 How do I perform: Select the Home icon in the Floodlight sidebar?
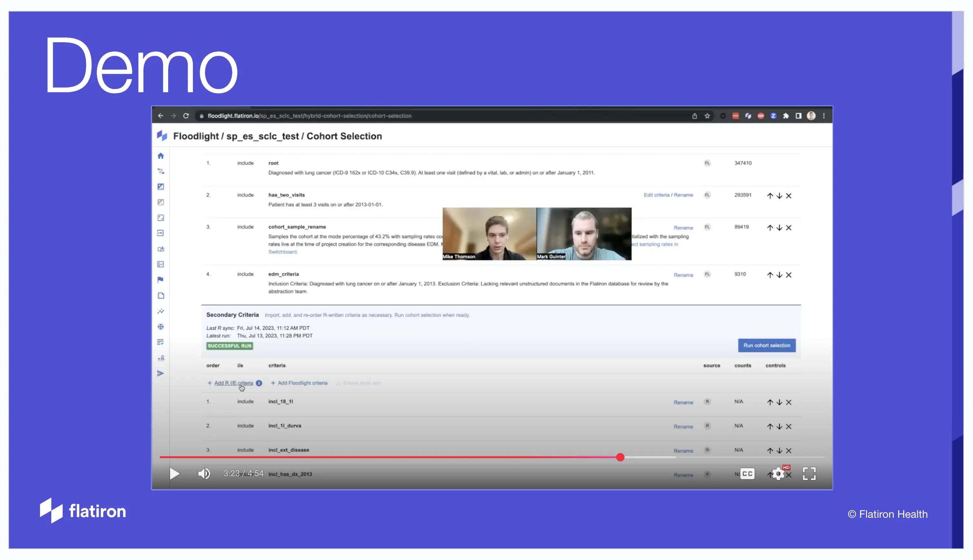click(x=161, y=155)
